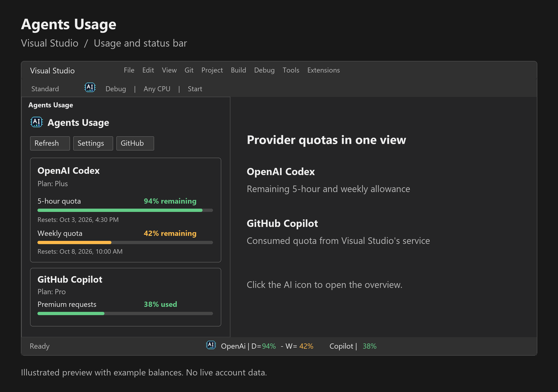Click 'Resets: Oct 3, 2026, 4:30 PM'
Viewport: 558px width, 392px height.
(x=78, y=220)
